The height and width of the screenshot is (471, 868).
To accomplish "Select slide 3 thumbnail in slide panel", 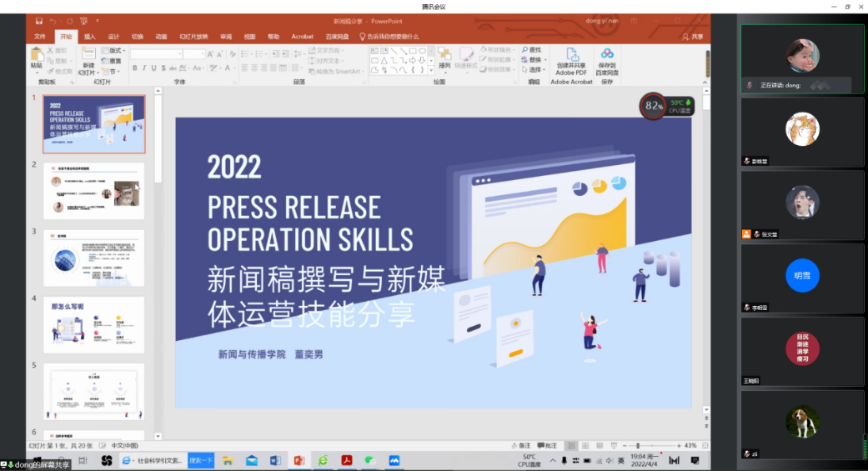I will (x=93, y=257).
